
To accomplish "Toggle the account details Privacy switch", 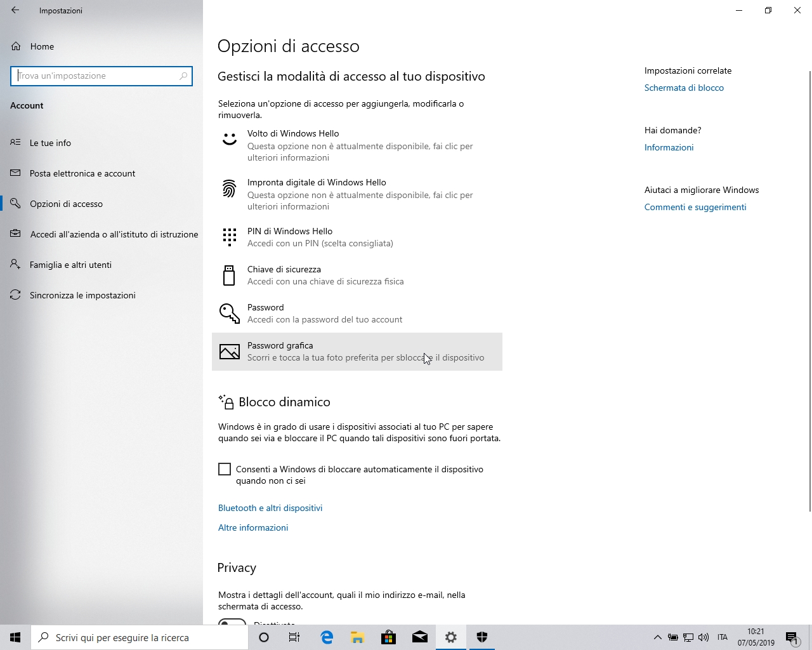I will [232, 622].
